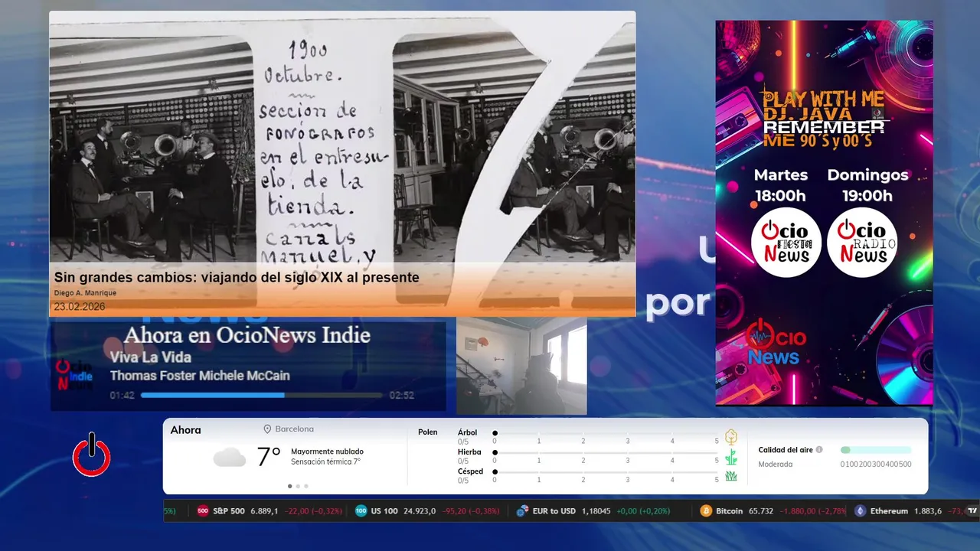Click the Bitcoin ticker entry
The height and width of the screenshot is (551, 980).
coord(773,511)
